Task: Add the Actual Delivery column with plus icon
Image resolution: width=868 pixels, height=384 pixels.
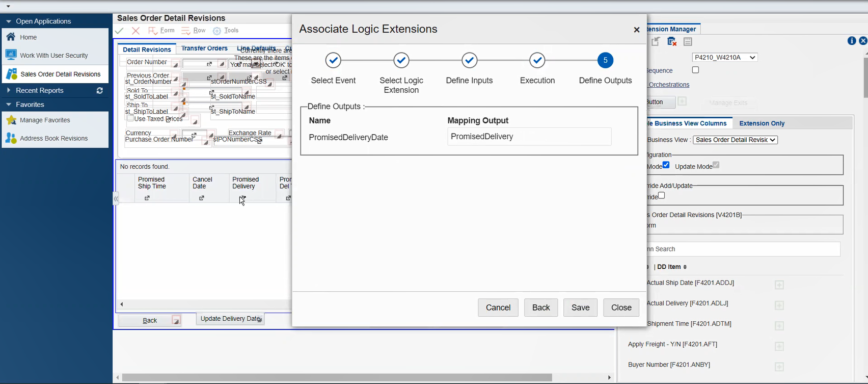Action: pyautogui.click(x=779, y=305)
